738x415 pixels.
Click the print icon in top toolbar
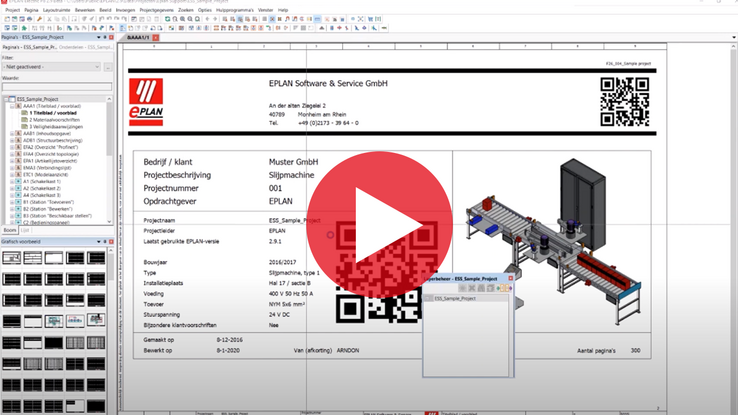pos(30,19)
